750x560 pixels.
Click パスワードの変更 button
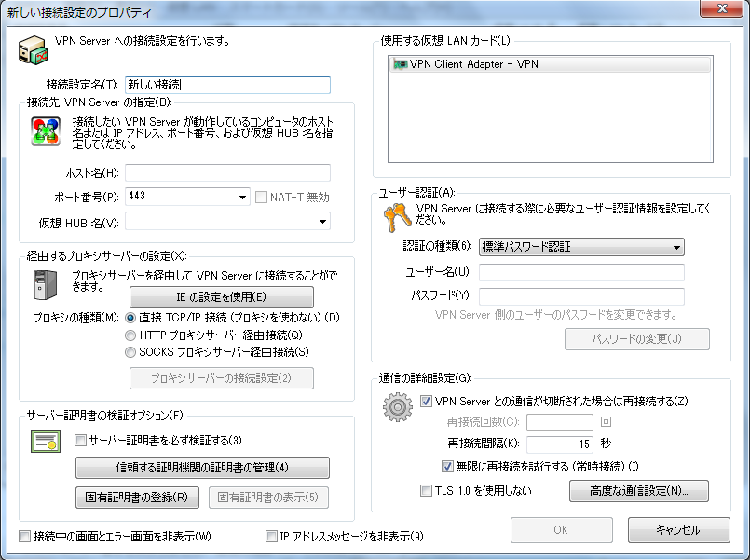pos(636,339)
